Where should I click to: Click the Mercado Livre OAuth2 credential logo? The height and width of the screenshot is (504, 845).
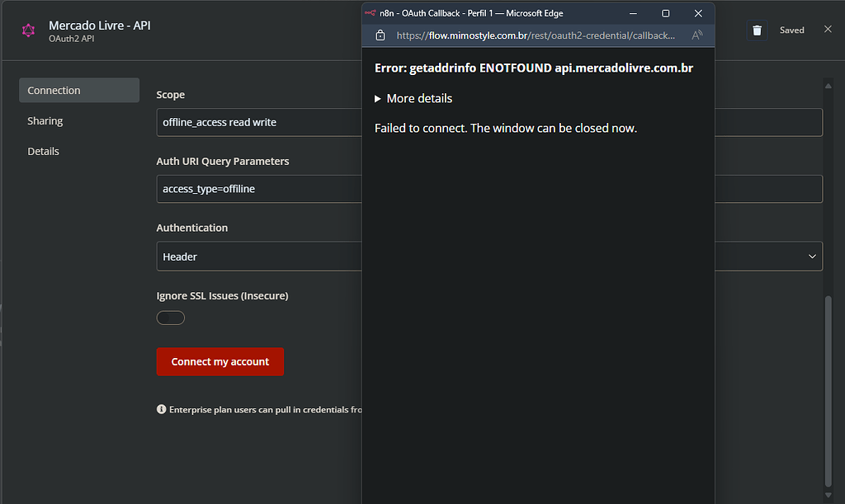tap(27, 29)
